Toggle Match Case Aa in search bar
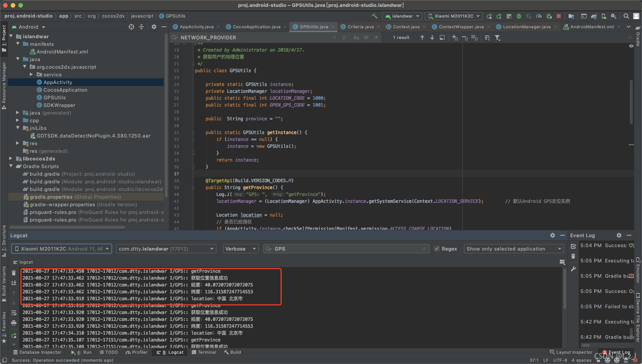This screenshot has height=364, width=642. [356, 37]
